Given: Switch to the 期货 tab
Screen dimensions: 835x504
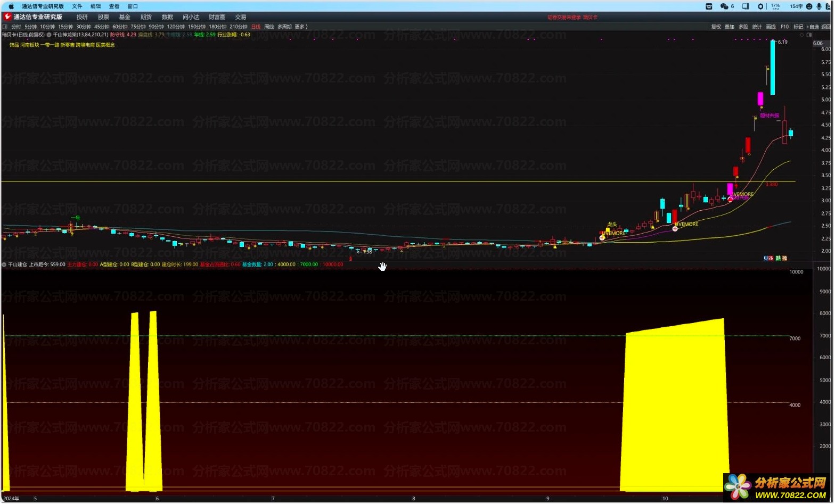Looking at the screenshot, I should [146, 17].
